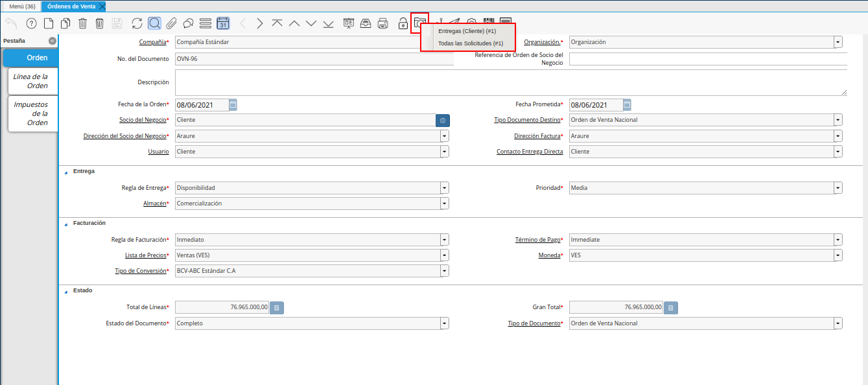The height and width of the screenshot is (385, 868).
Task: Select Entregas (Cliente) (#1) from the menu
Action: pyautogui.click(x=467, y=31)
